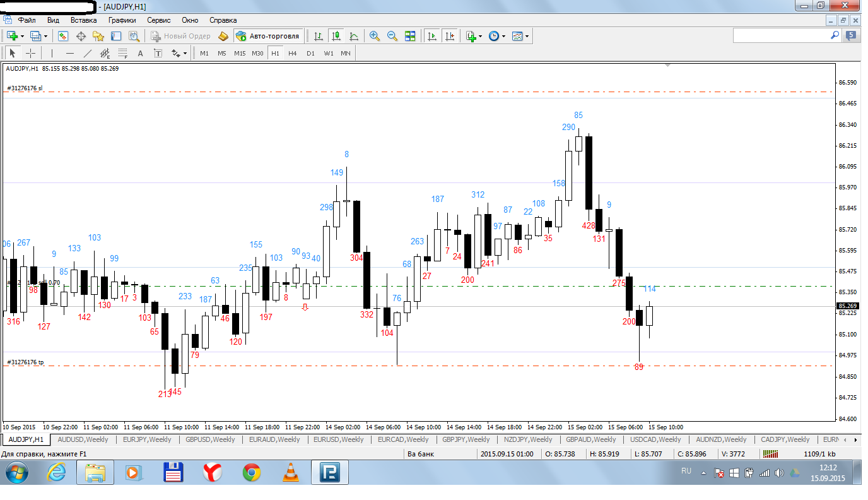Set timeframe to D1
868x500 pixels.
(310, 53)
